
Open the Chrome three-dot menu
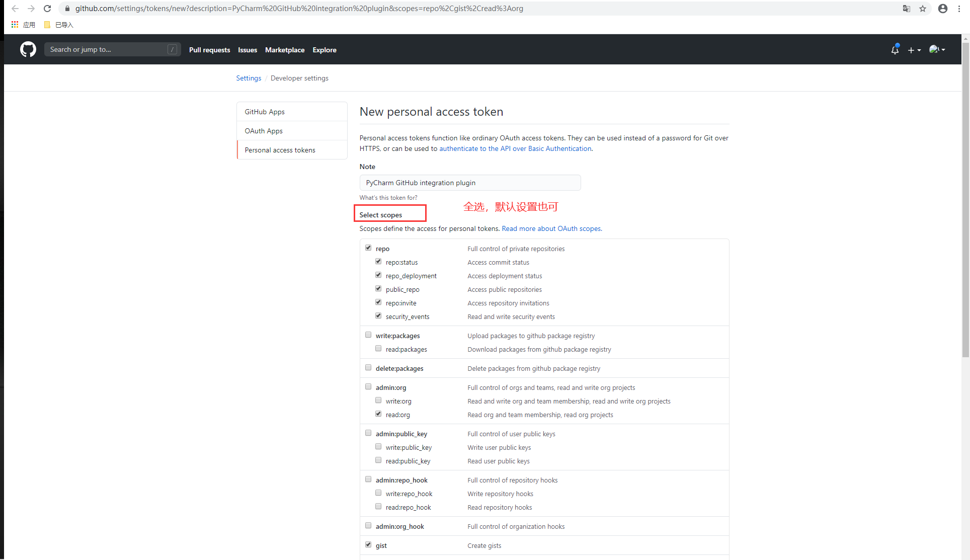pos(959,9)
